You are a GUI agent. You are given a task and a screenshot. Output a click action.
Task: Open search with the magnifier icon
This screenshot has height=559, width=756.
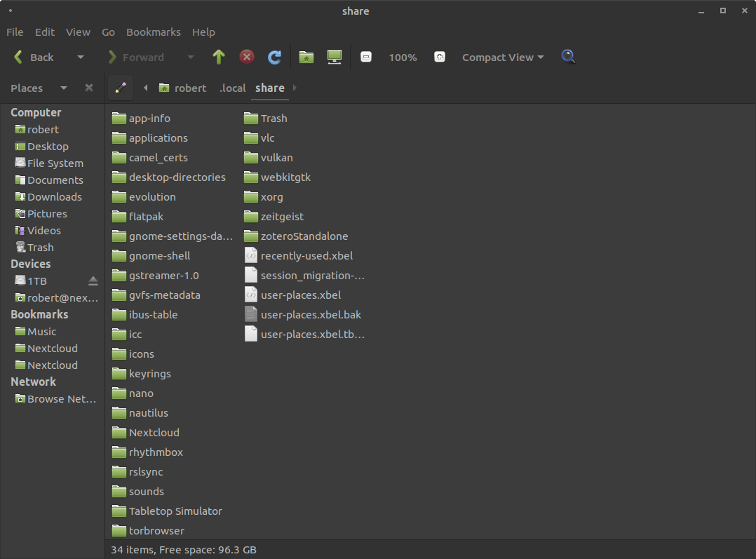click(568, 57)
